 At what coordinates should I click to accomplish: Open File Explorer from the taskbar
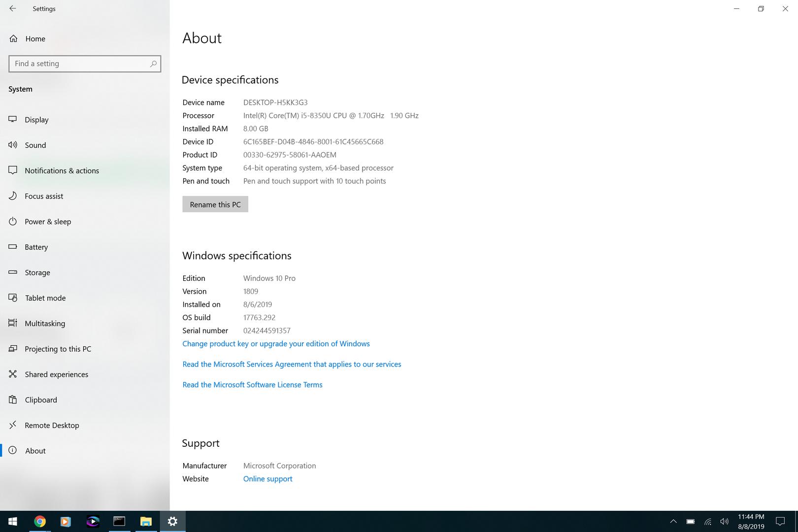146,521
